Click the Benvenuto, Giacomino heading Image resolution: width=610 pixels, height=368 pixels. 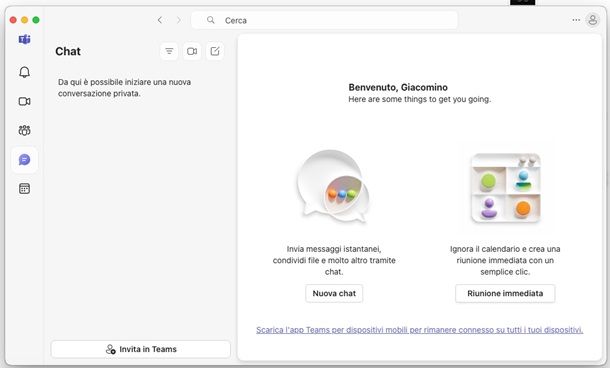(398, 87)
